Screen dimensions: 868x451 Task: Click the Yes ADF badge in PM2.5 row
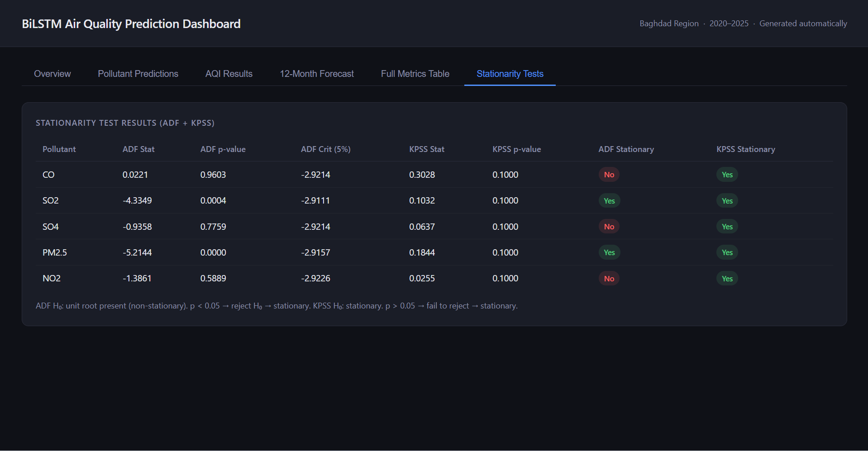pyautogui.click(x=609, y=252)
